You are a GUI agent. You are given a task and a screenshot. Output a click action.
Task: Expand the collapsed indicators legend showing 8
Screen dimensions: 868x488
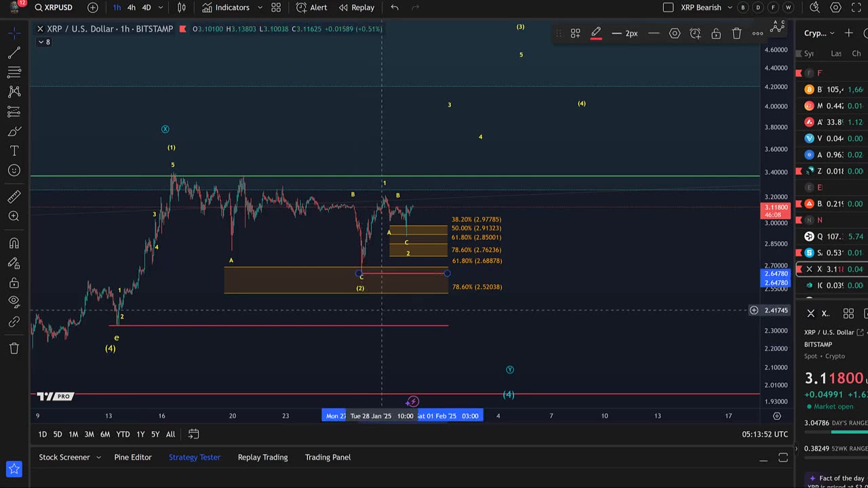(43, 42)
